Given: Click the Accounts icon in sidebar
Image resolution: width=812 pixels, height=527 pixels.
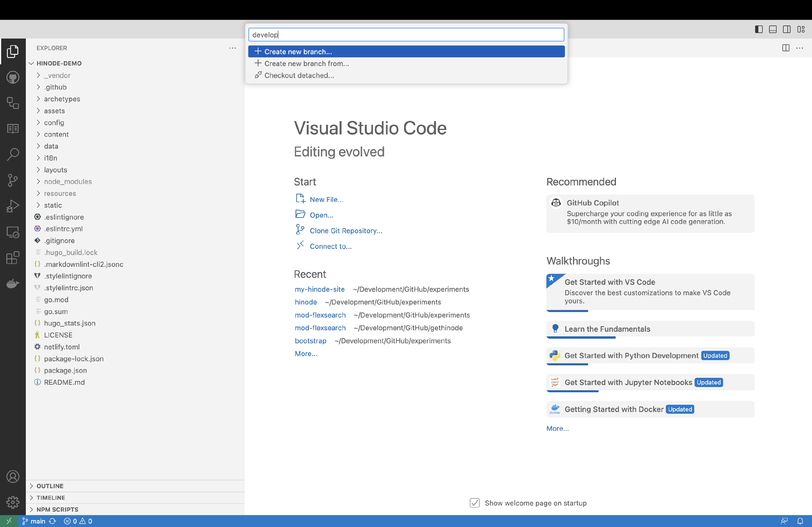Looking at the screenshot, I should coord(12,476).
